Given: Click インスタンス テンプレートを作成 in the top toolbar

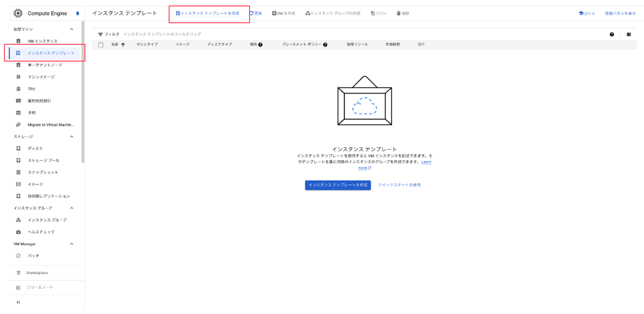Looking at the screenshot, I should pyautogui.click(x=207, y=14).
